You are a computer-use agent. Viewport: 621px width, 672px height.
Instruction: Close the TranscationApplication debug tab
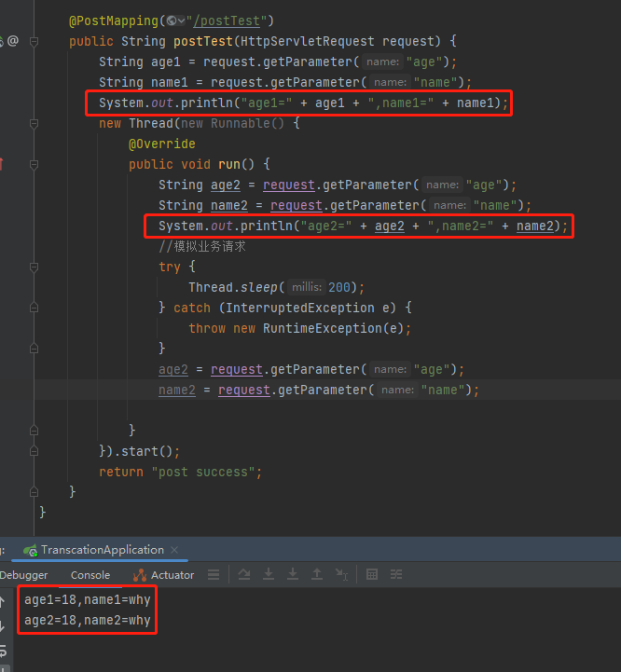174,550
